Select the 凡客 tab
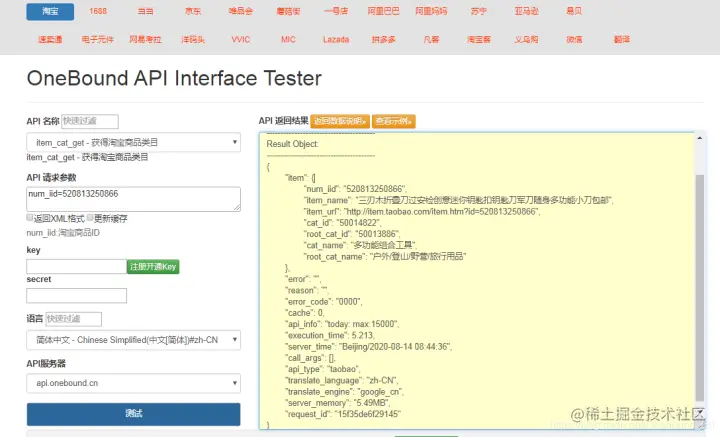Viewport: 720px width, 437px height. [431, 39]
